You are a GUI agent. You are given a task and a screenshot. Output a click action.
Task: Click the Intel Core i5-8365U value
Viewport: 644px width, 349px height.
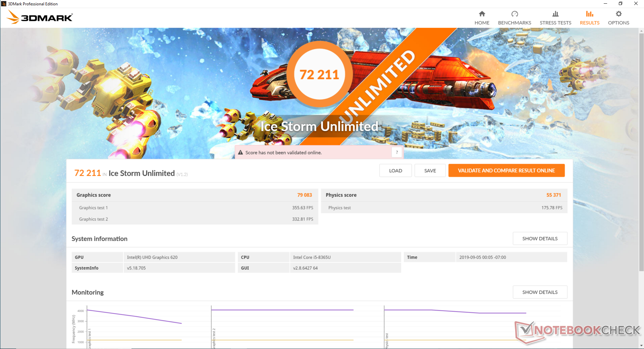point(312,257)
